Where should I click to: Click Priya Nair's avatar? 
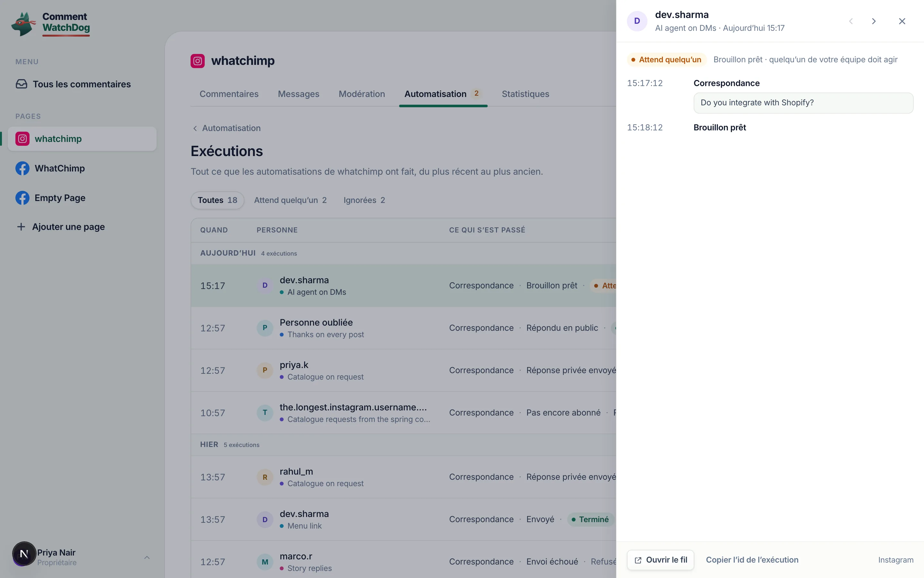pos(24,554)
